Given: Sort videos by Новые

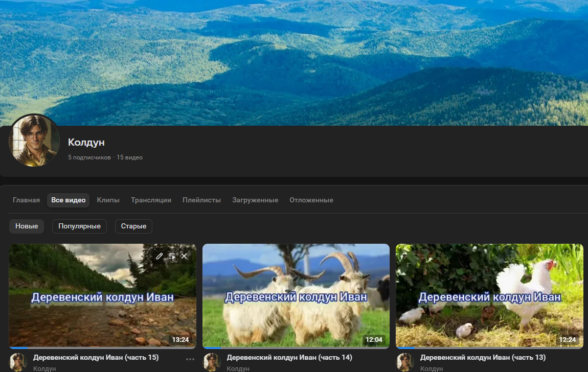Looking at the screenshot, I should [27, 226].
